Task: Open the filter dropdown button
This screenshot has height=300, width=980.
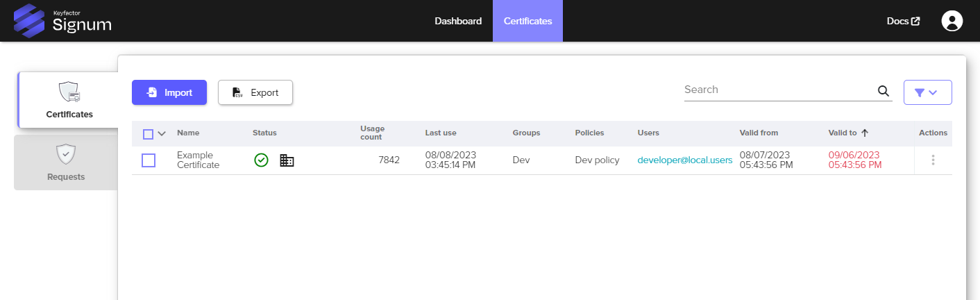Action: (x=927, y=92)
